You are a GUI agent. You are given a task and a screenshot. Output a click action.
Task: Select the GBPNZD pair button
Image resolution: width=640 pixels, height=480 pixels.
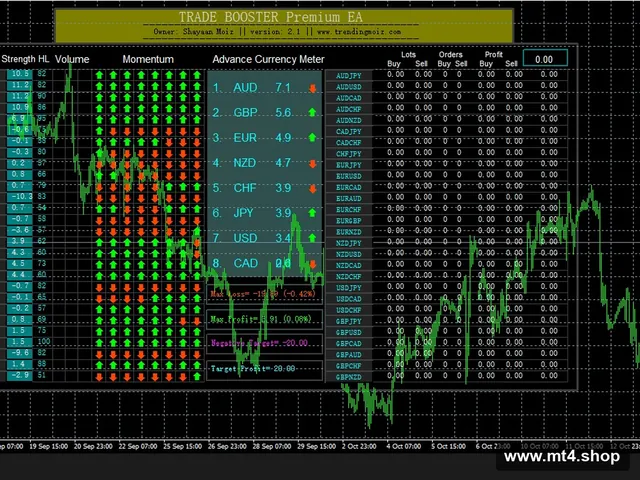click(x=349, y=377)
